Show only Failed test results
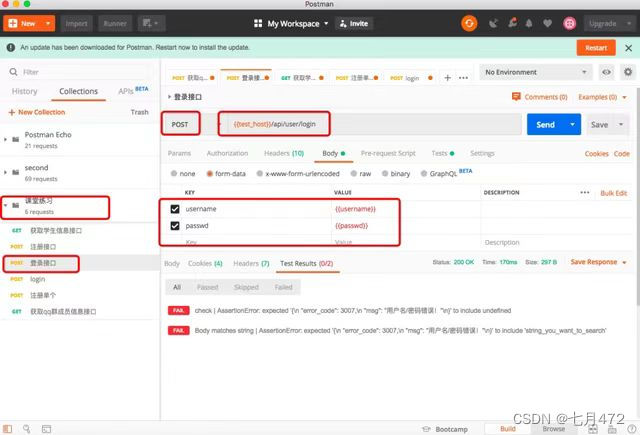Viewport: 640px width, 435px height. click(x=283, y=287)
